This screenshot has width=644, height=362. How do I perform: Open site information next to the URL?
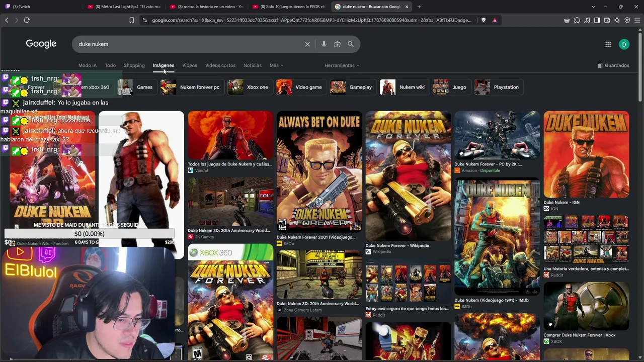coord(144,20)
